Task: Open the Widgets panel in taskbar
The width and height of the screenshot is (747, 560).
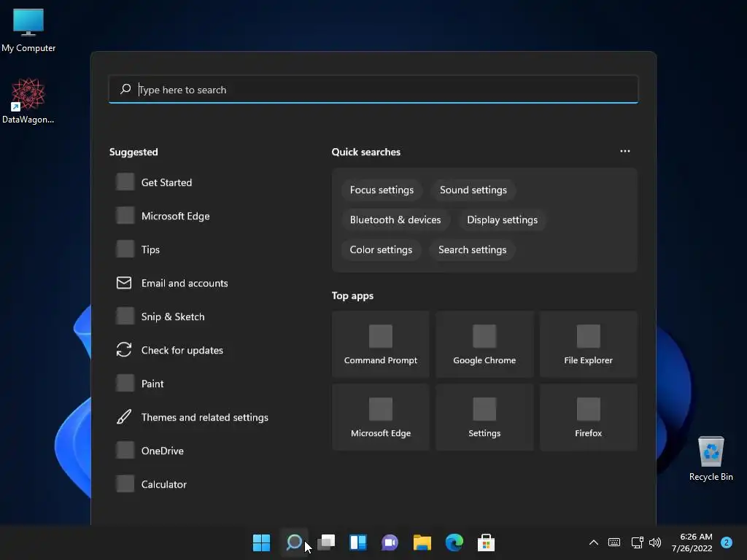Action: coord(358,542)
